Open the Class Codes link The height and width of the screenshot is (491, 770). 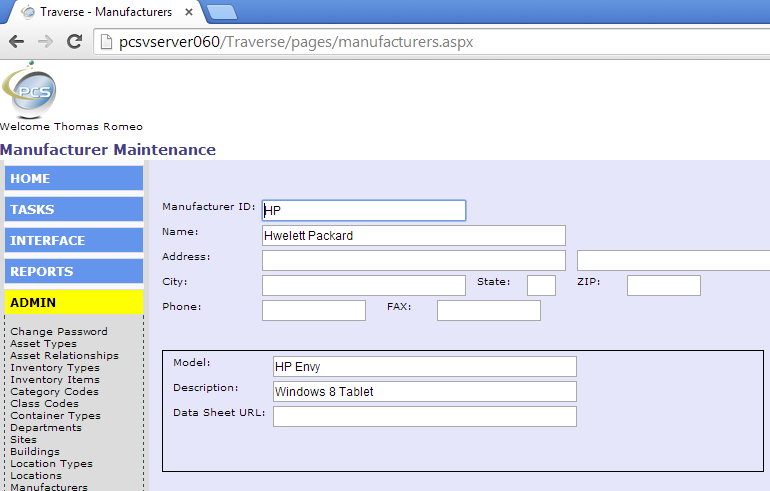(44, 404)
